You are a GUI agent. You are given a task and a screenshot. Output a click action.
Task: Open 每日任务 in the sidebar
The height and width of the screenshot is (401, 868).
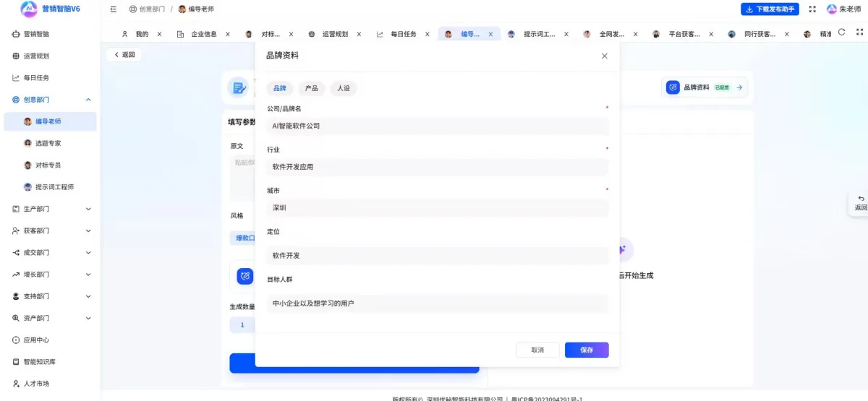coord(50,77)
